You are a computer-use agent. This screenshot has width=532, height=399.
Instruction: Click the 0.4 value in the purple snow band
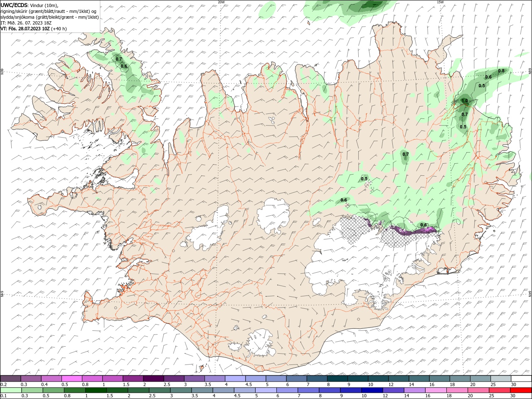tap(402, 230)
